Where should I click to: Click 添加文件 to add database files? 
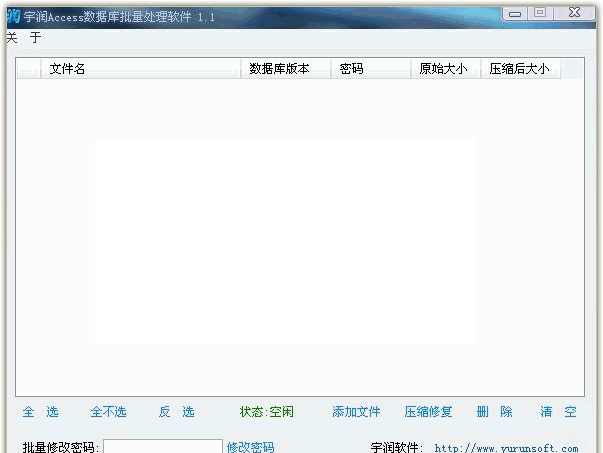[x=356, y=412]
